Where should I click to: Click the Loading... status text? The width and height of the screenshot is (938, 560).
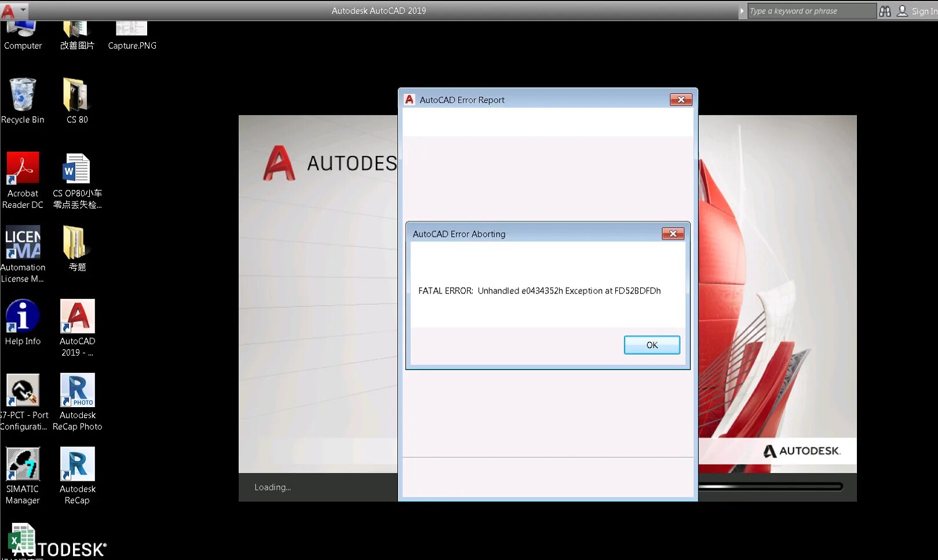pyautogui.click(x=272, y=488)
